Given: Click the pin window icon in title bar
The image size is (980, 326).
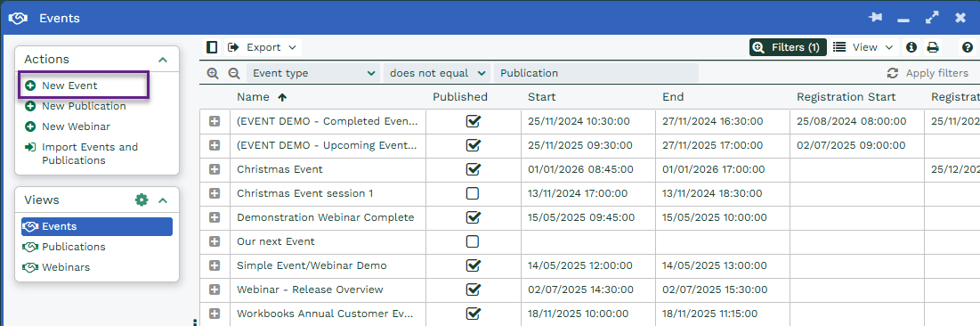Looking at the screenshot, I should pyautogui.click(x=876, y=18).
